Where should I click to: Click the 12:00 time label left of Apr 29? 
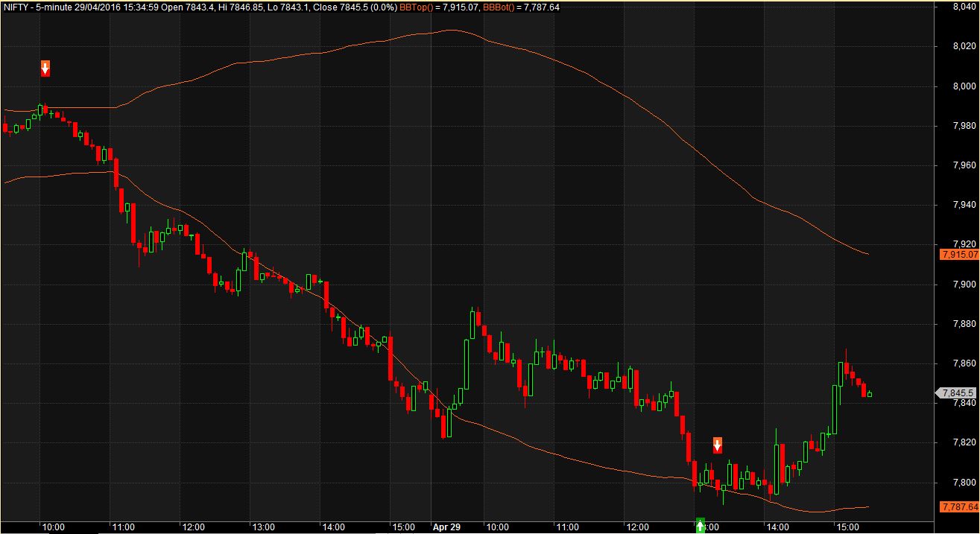click(x=194, y=527)
